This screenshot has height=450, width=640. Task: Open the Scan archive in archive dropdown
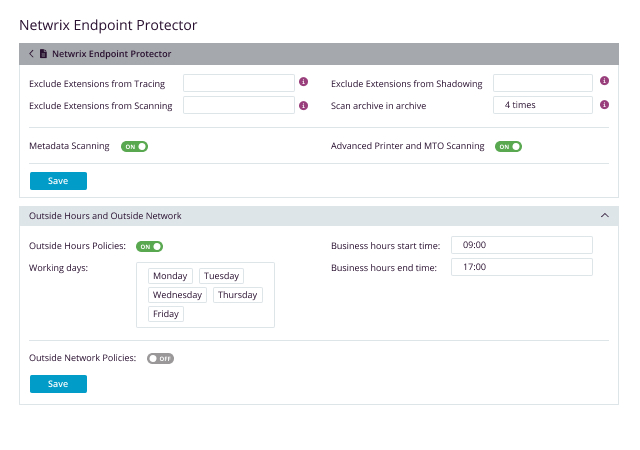click(542, 105)
